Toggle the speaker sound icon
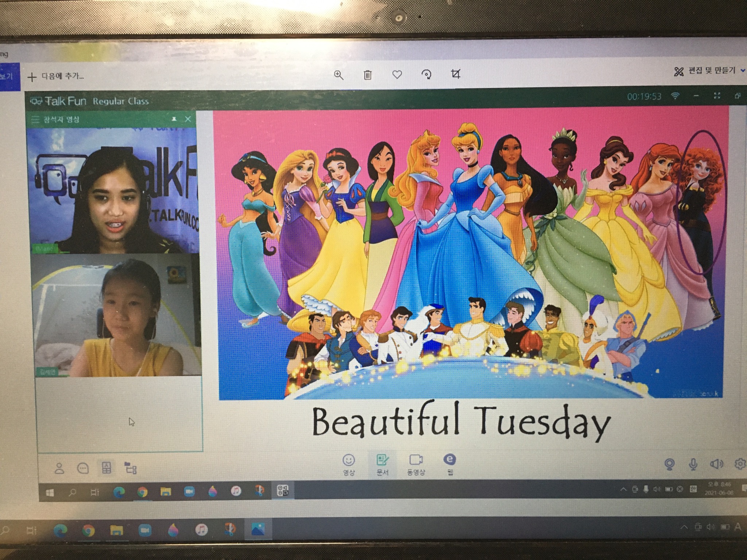747x560 pixels. point(716,464)
